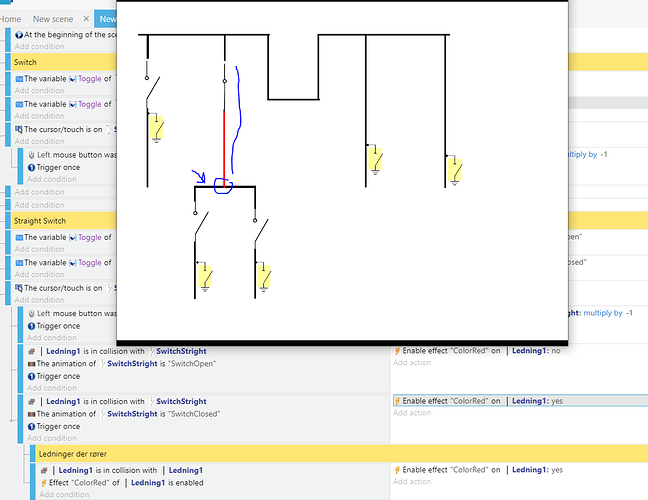Click collision icon of Ledning1 with Ledning1 condition
648x500 pixels.
44,470
